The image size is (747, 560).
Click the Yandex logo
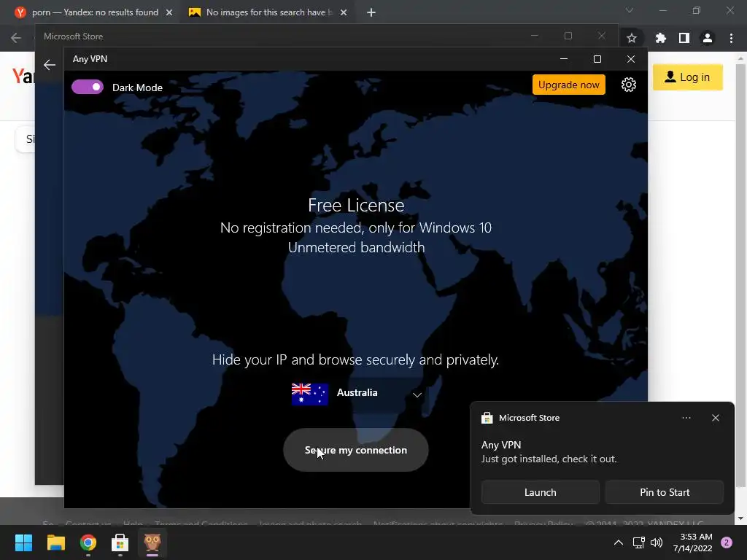pos(23,76)
